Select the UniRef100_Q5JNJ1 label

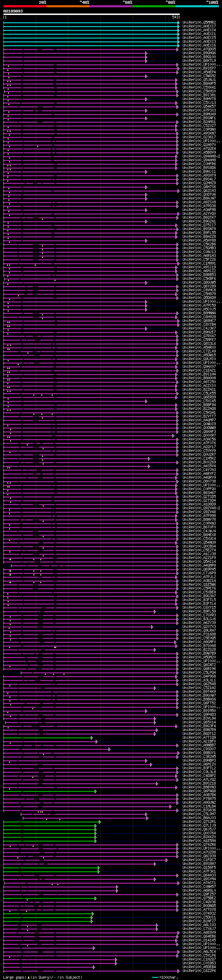199,80
